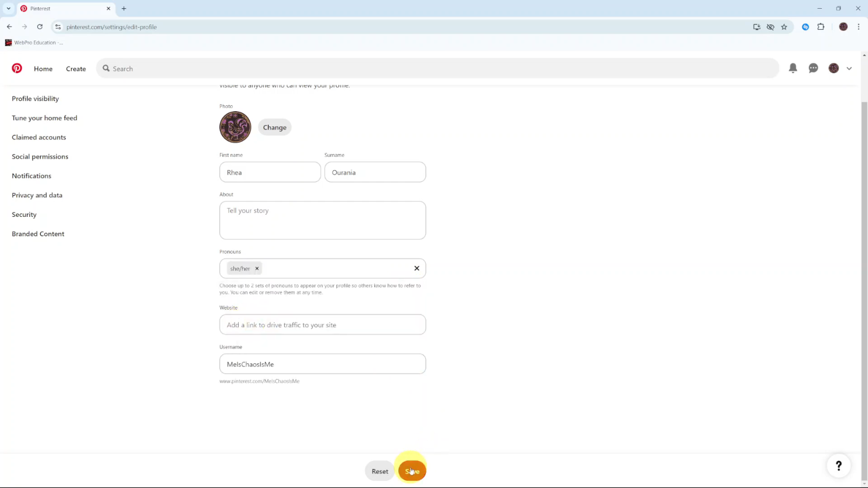
Task: Open Privacy and data settings
Action: (37, 195)
